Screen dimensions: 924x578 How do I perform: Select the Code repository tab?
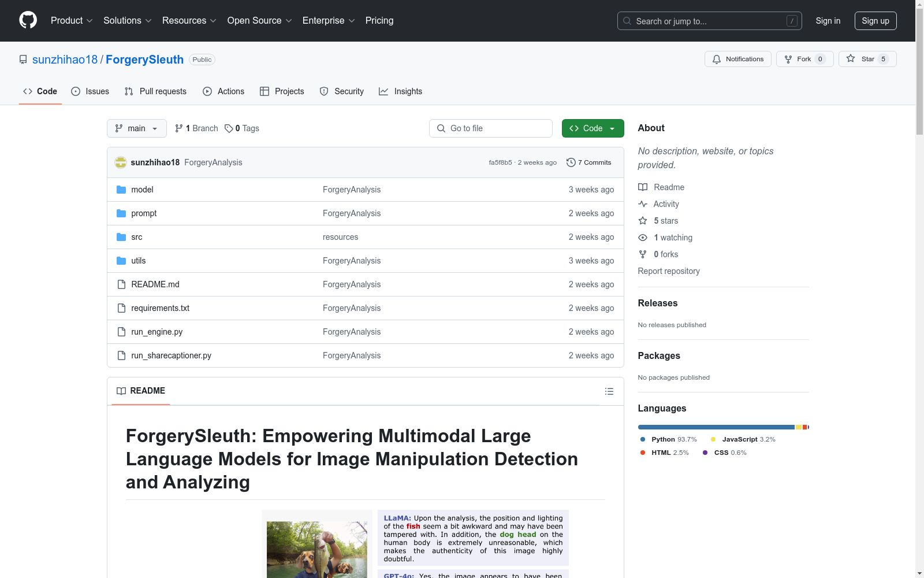(40, 91)
